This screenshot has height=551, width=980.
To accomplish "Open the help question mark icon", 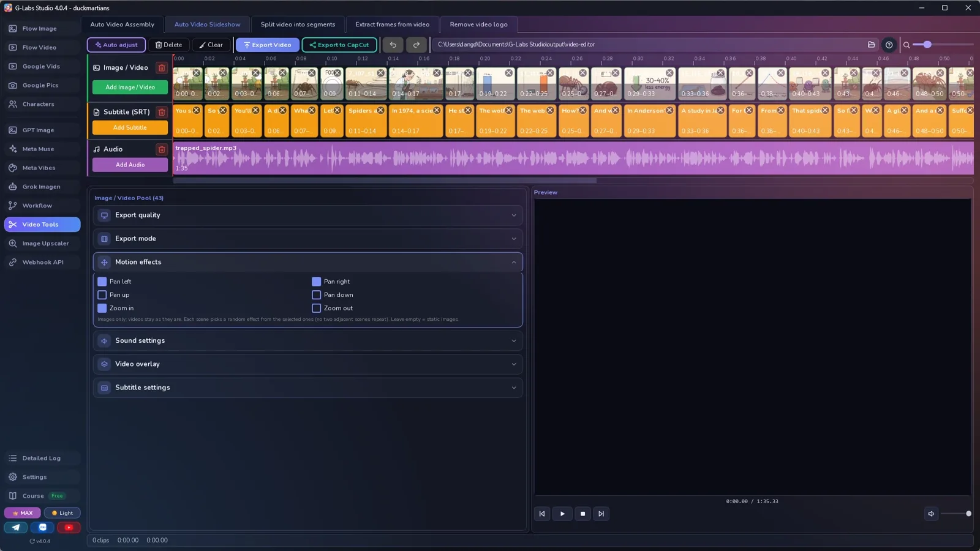I will point(889,45).
